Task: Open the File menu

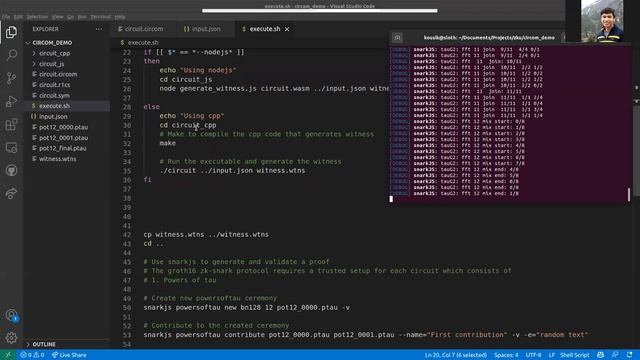Action: (6, 17)
